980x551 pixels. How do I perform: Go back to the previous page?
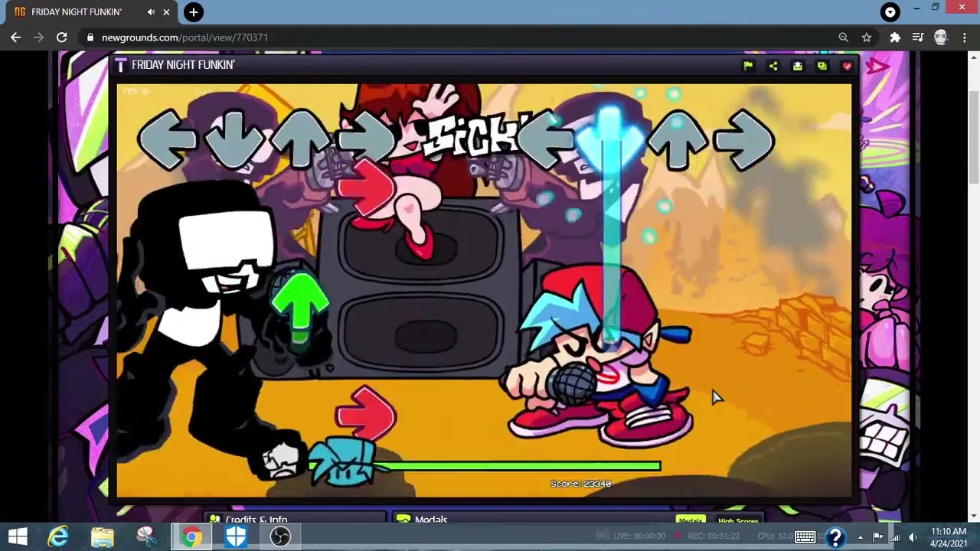16,37
